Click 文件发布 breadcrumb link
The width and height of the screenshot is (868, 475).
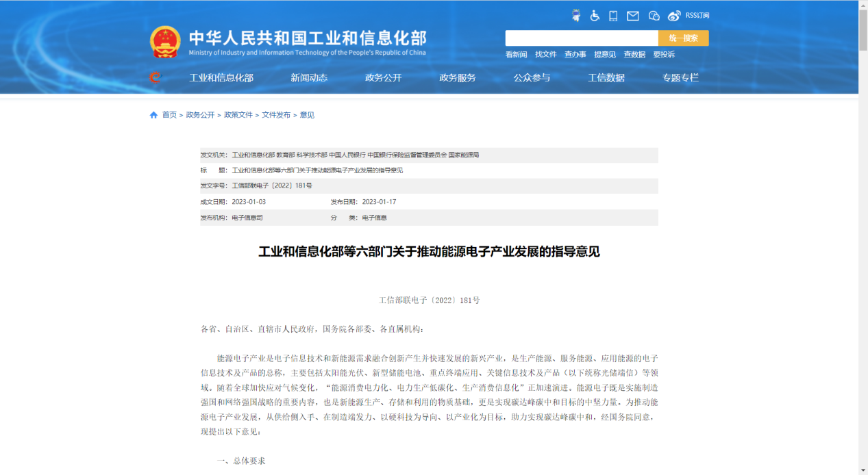pyautogui.click(x=276, y=115)
